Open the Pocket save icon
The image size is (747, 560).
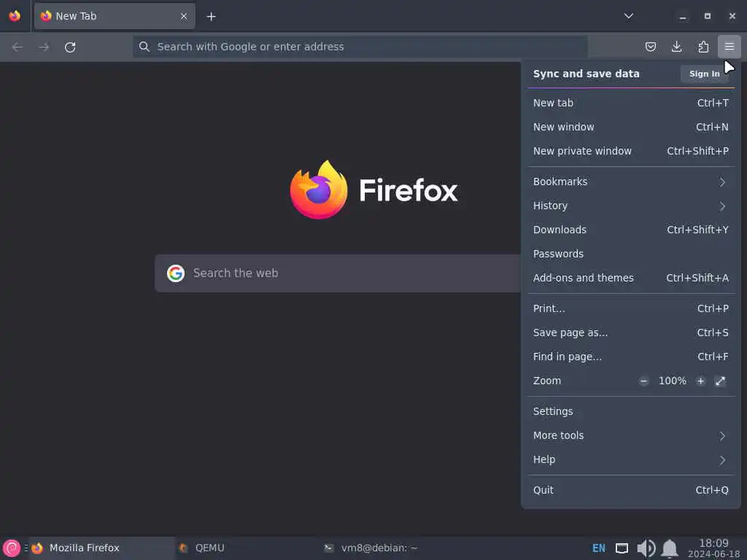coord(650,47)
